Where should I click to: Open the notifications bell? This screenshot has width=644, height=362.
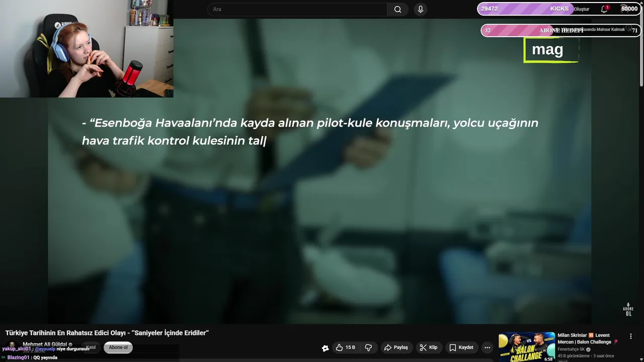[x=604, y=9]
